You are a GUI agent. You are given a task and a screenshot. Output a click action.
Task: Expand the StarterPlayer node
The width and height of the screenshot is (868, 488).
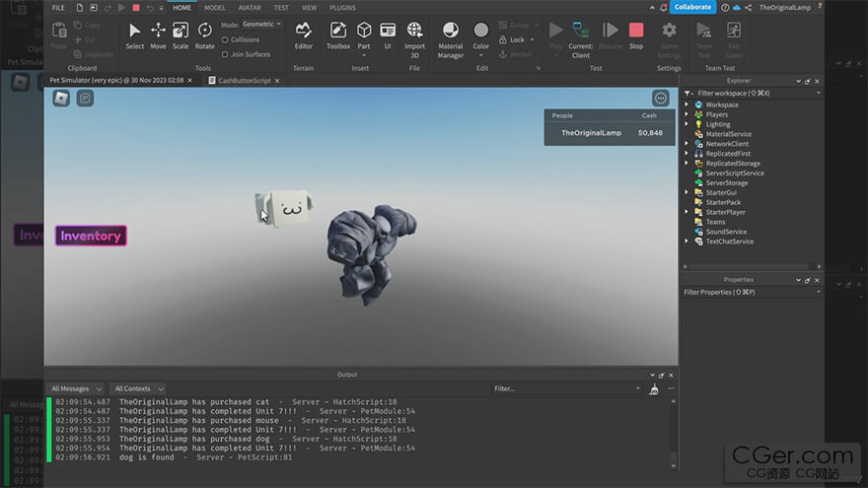(x=687, y=212)
